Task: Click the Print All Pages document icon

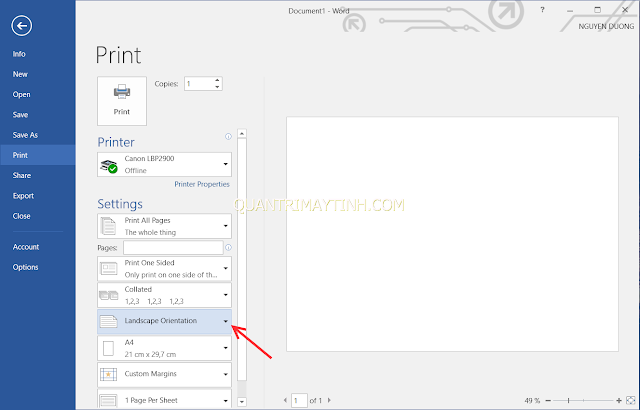Action: point(109,226)
